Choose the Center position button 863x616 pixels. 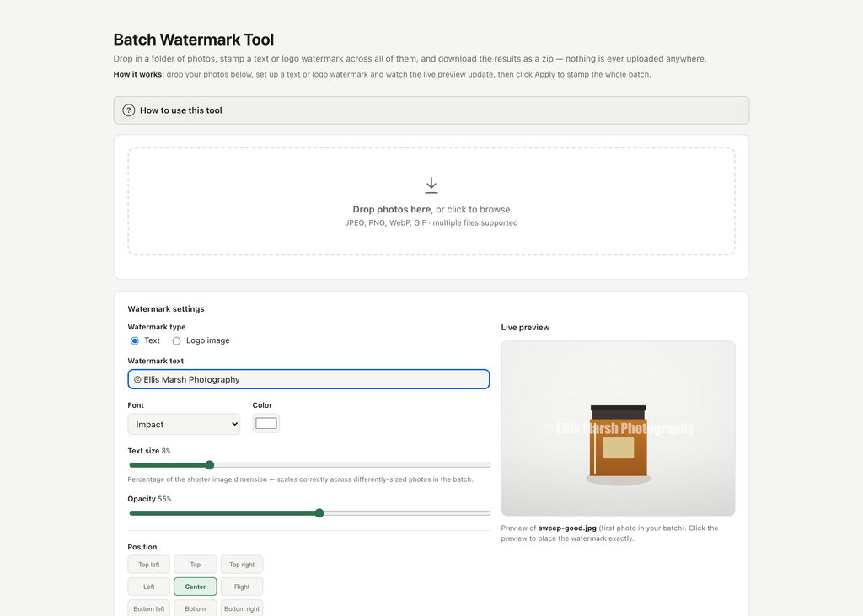tap(196, 587)
